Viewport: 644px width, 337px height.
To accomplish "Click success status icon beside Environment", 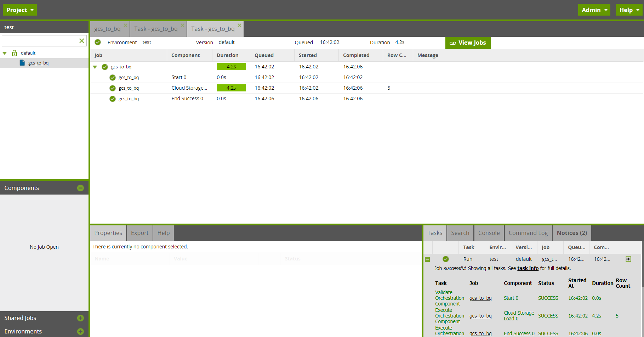I will (x=98, y=42).
